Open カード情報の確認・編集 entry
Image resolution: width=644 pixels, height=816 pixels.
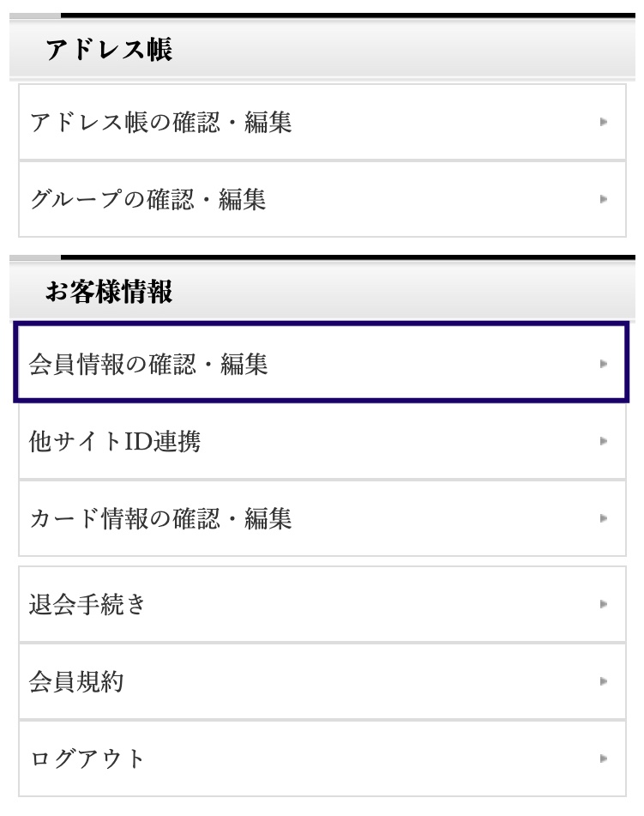[322, 518]
